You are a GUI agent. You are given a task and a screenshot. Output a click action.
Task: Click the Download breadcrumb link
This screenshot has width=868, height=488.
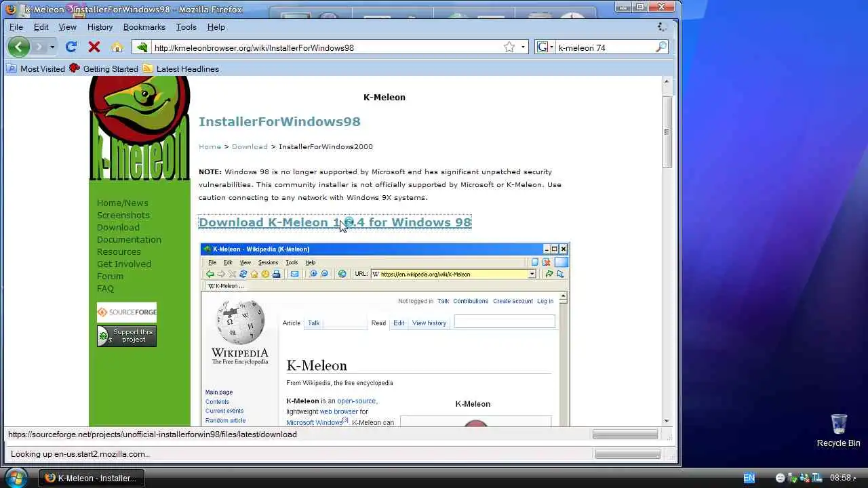(x=250, y=146)
